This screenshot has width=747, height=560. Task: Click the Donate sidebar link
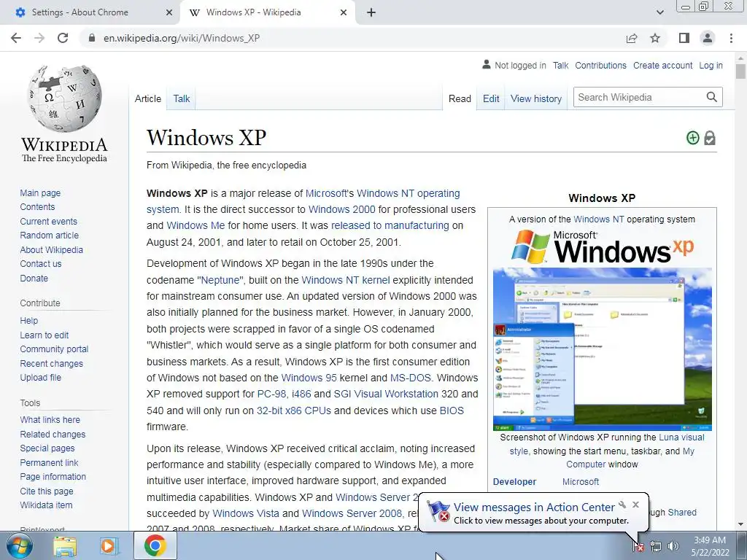34,278
